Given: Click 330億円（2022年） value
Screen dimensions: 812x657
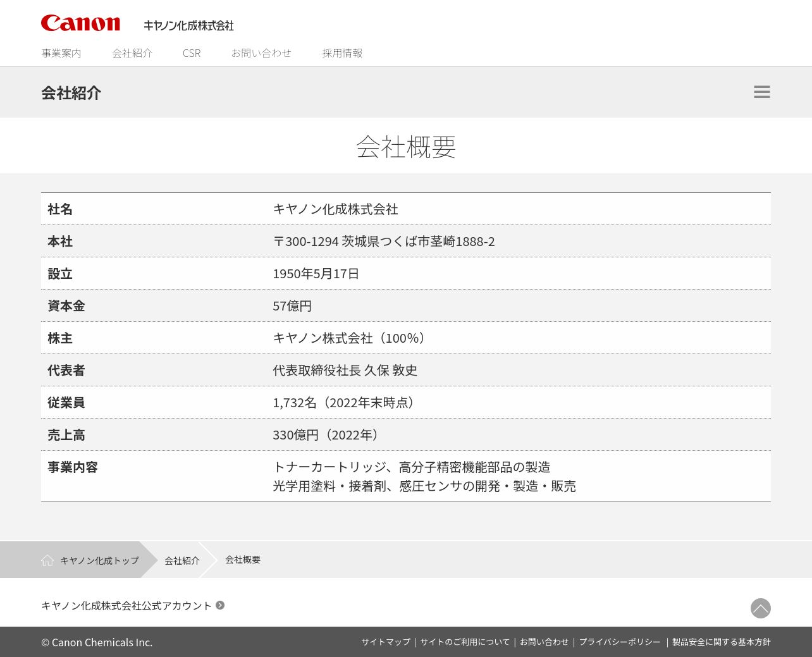Looking at the screenshot, I should pos(328,435).
